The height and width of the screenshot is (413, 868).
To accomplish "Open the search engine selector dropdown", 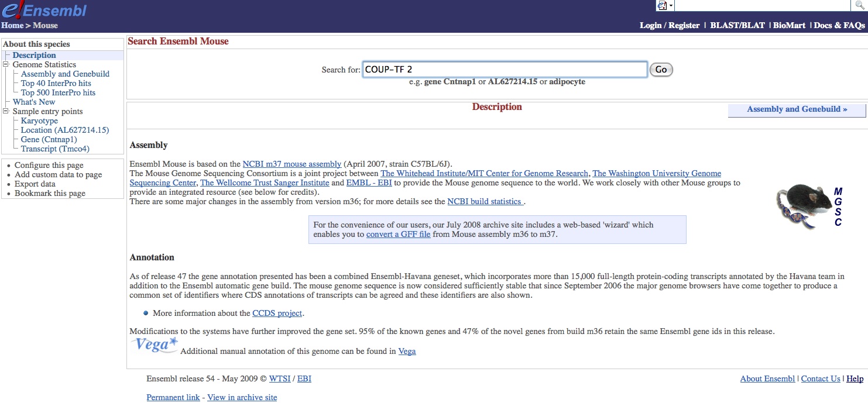I will coord(665,5).
